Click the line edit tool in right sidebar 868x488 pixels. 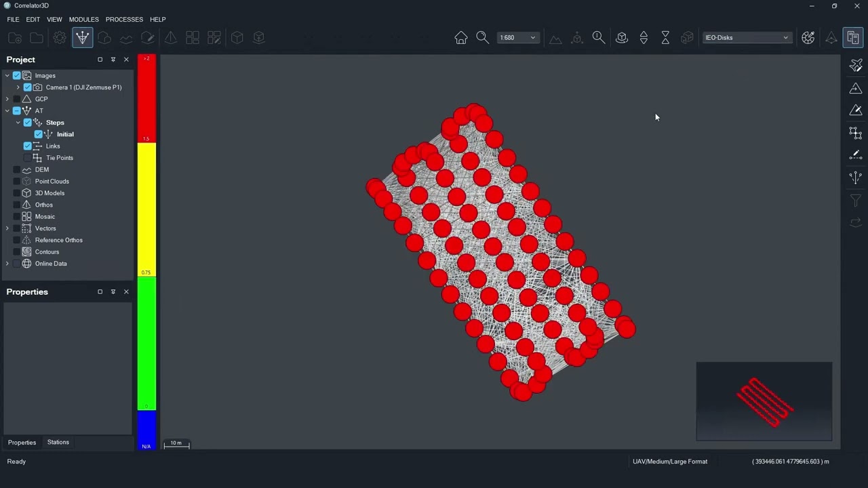tap(856, 155)
